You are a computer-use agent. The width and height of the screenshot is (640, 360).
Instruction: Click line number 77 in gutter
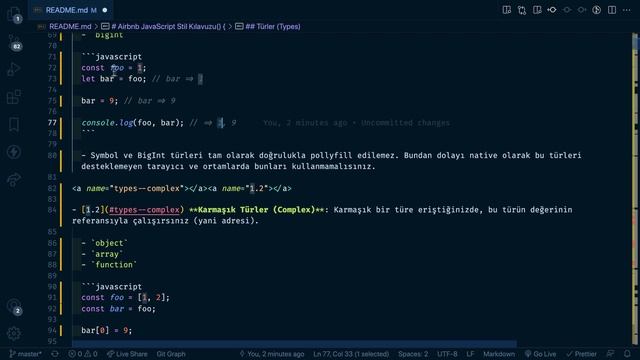tap(52, 122)
